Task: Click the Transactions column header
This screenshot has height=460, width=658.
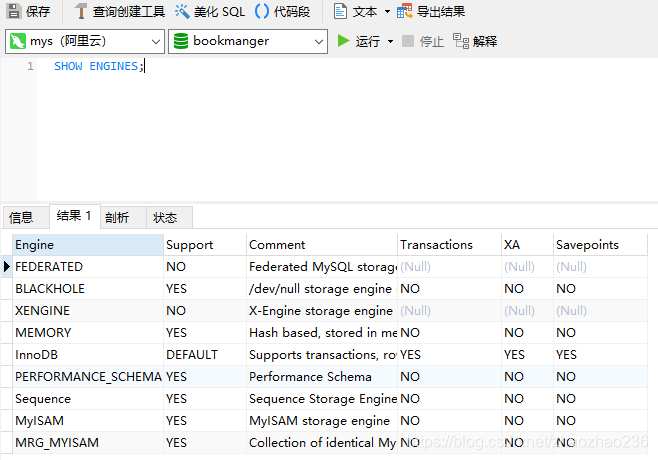Action: click(449, 245)
